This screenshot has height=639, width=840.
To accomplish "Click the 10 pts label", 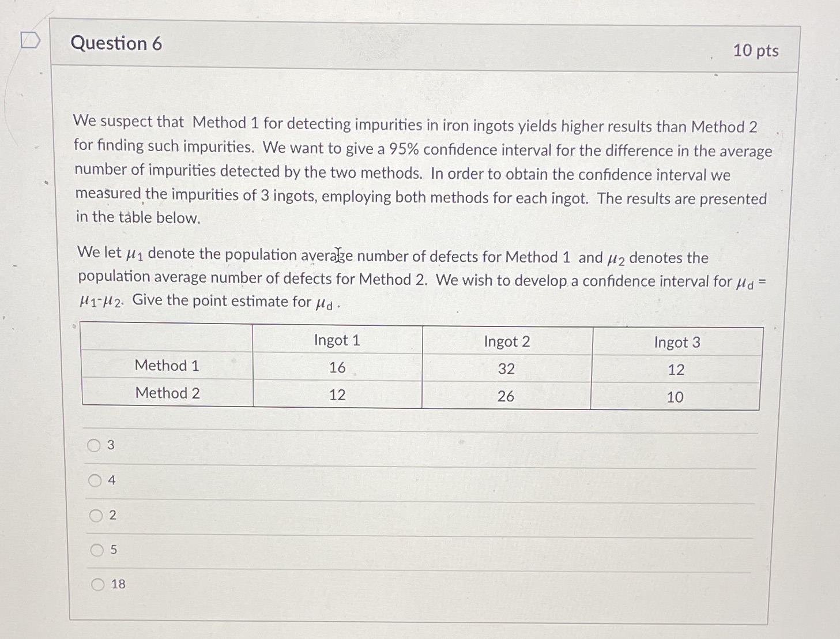I will coord(756,52).
